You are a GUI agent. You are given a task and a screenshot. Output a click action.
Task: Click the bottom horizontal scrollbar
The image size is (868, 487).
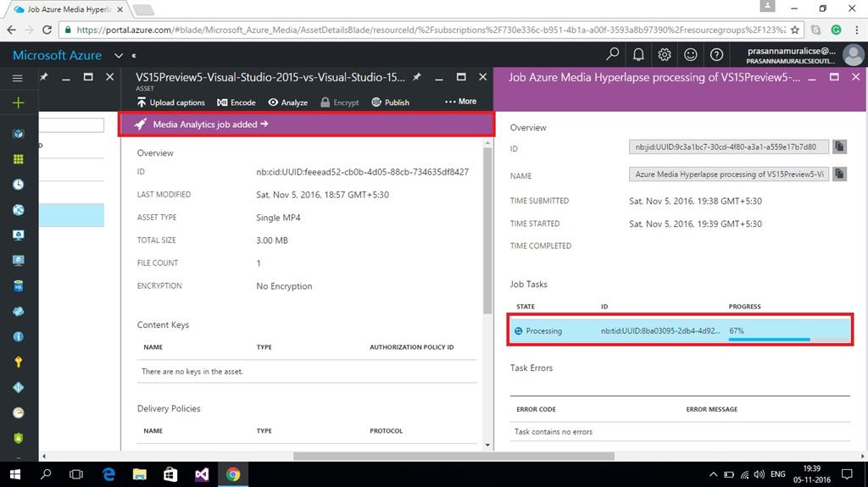point(453,456)
